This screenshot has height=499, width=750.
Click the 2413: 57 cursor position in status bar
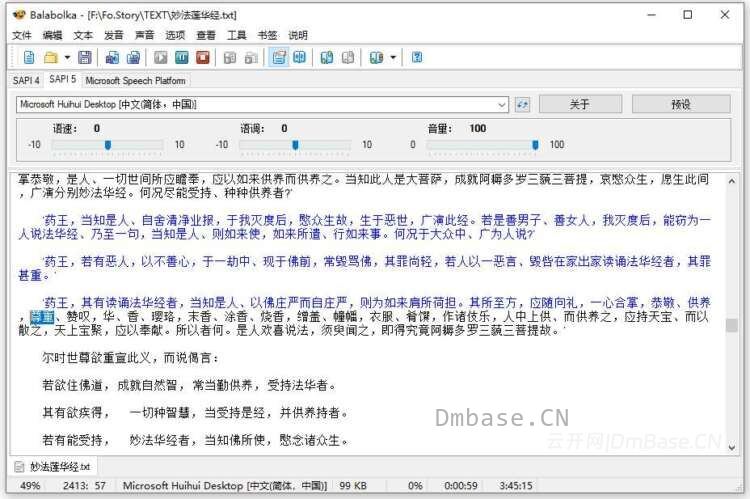84,486
